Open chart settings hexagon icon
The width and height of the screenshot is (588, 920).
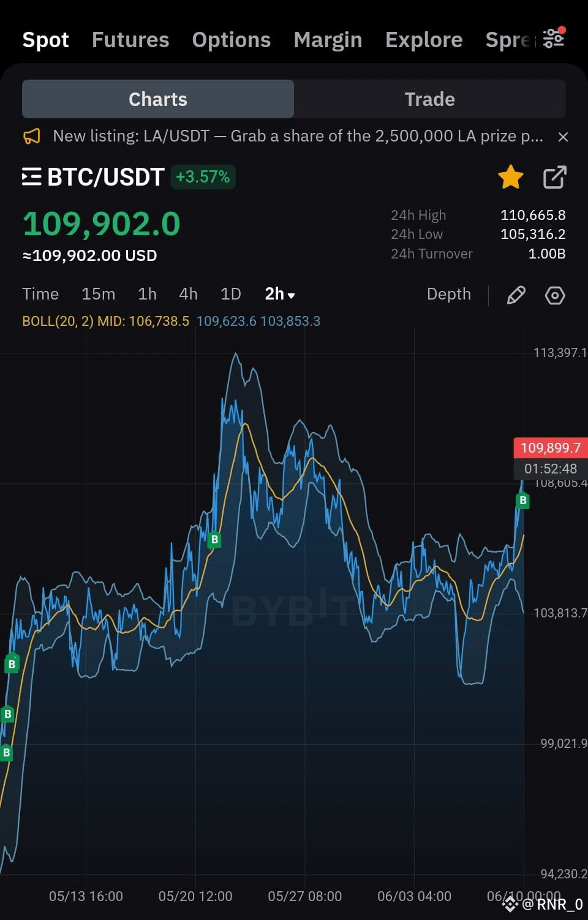[555, 295]
